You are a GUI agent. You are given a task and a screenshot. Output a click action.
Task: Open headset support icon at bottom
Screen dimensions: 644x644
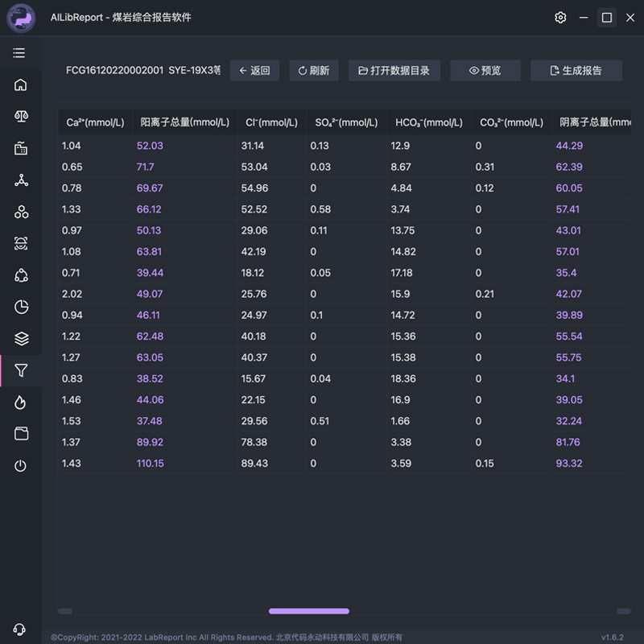click(x=19, y=630)
